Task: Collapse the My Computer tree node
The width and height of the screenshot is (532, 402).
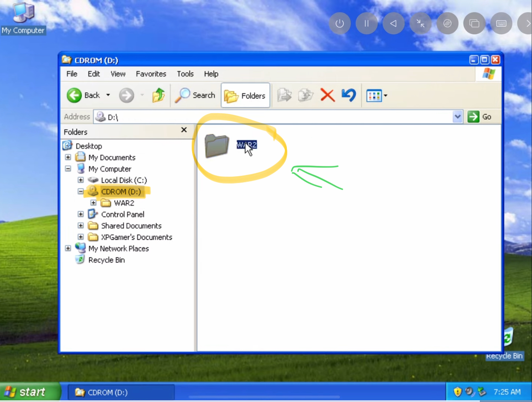Action: (x=68, y=169)
